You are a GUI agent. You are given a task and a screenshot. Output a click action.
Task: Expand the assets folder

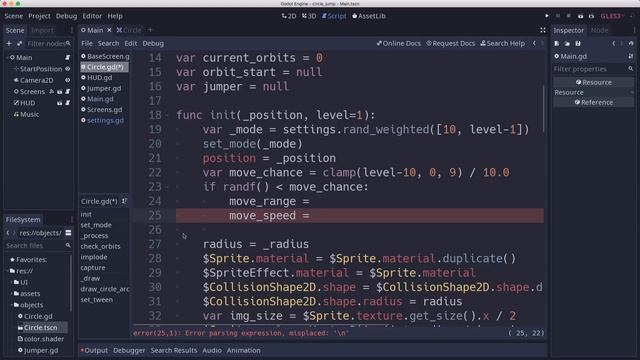pyautogui.click(x=11, y=293)
